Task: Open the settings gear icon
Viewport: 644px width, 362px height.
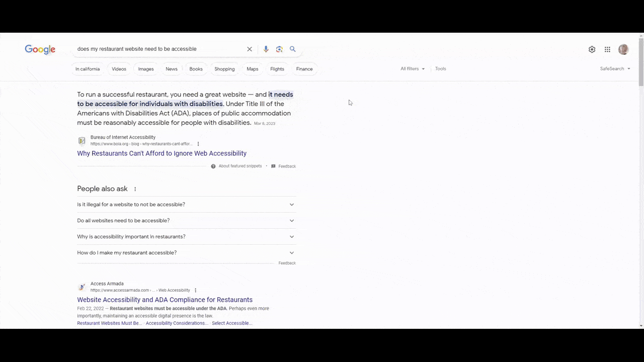Action: pyautogui.click(x=592, y=49)
